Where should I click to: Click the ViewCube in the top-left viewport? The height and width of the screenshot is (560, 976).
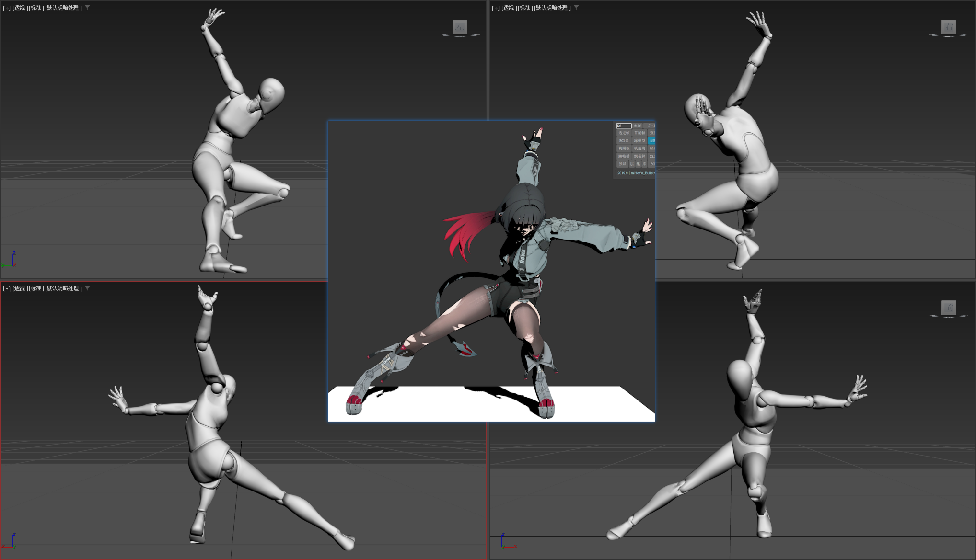(460, 27)
